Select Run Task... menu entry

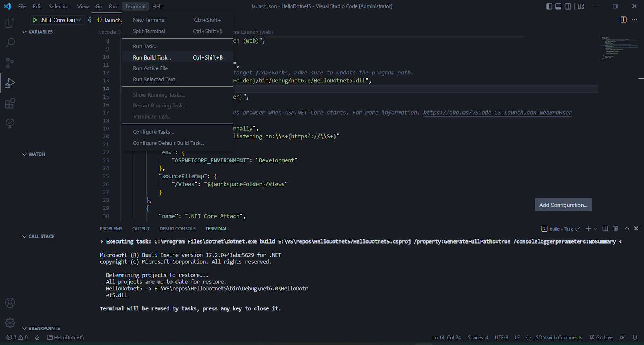pos(178,47)
